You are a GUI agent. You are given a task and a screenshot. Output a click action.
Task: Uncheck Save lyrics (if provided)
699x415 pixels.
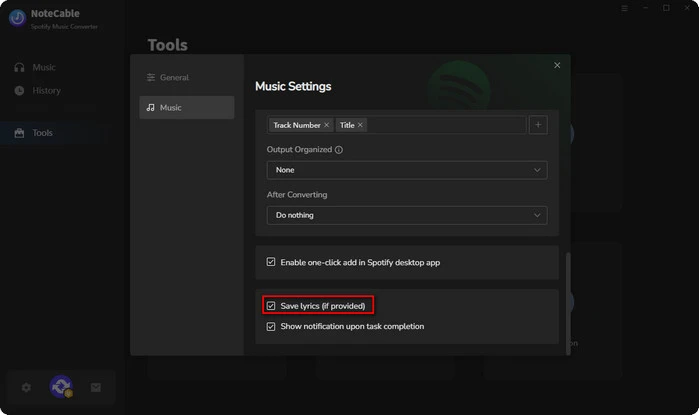271,305
